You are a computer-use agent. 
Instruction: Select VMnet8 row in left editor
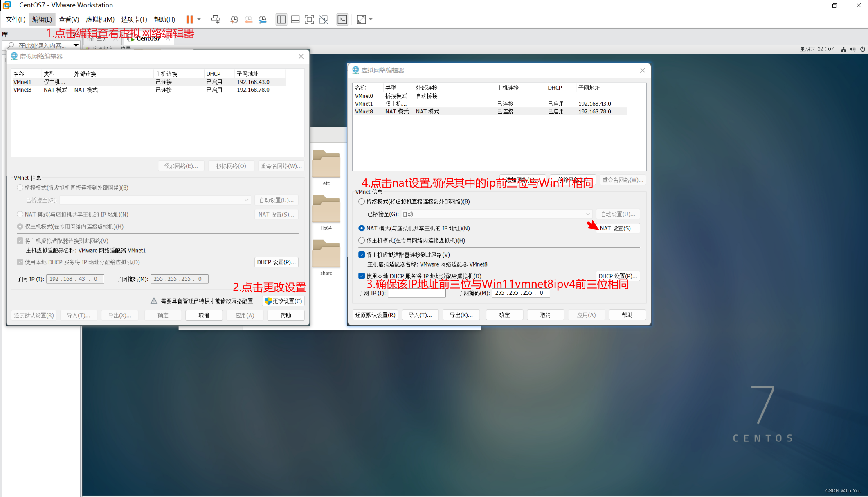(x=148, y=90)
